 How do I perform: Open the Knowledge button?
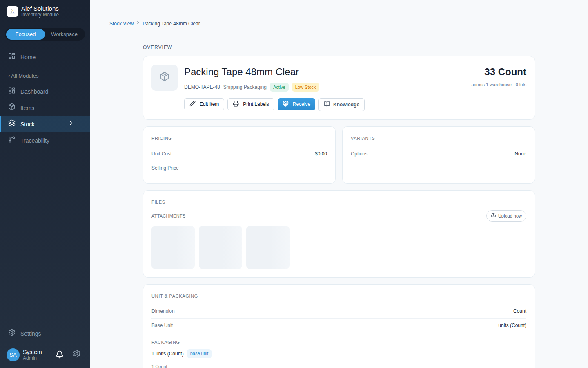tap(341, 105)
